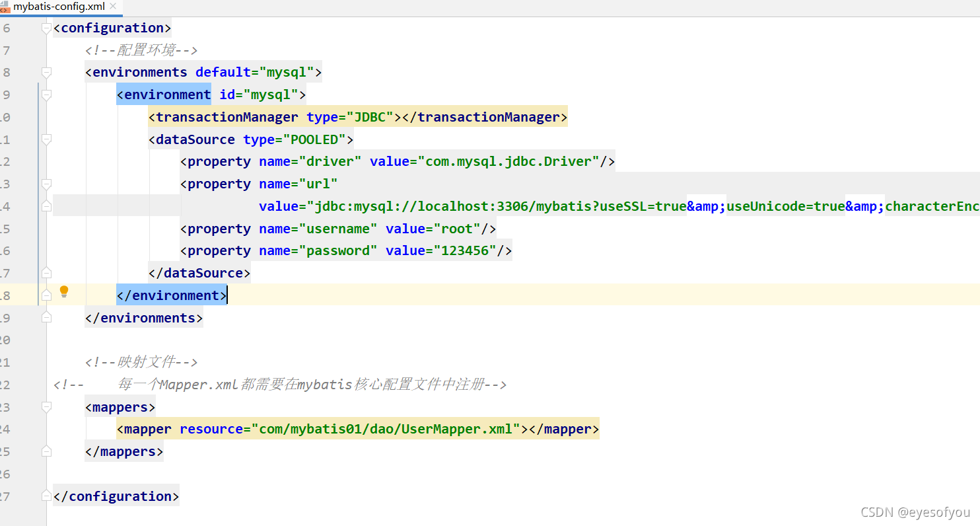Click the closing </configuration> tag text
Image resolution: width=980 pixels, height=526 pixels.
(x=116, y=496)
